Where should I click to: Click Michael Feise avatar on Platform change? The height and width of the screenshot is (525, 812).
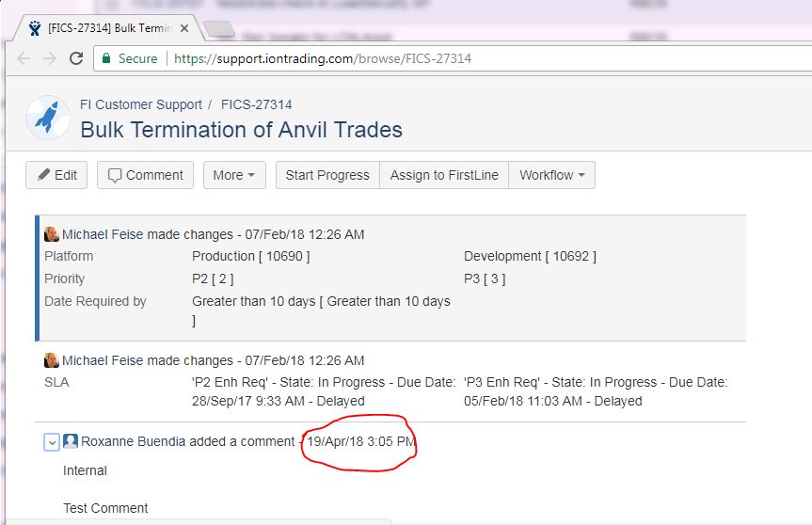coord(51,234)
